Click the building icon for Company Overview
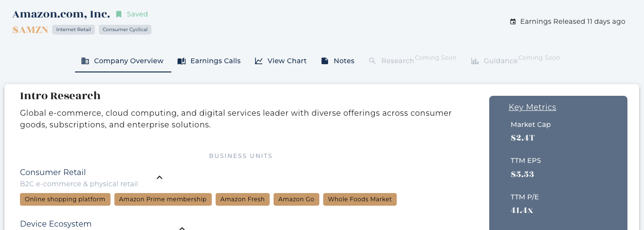644x230 pixels. [85, 61]
